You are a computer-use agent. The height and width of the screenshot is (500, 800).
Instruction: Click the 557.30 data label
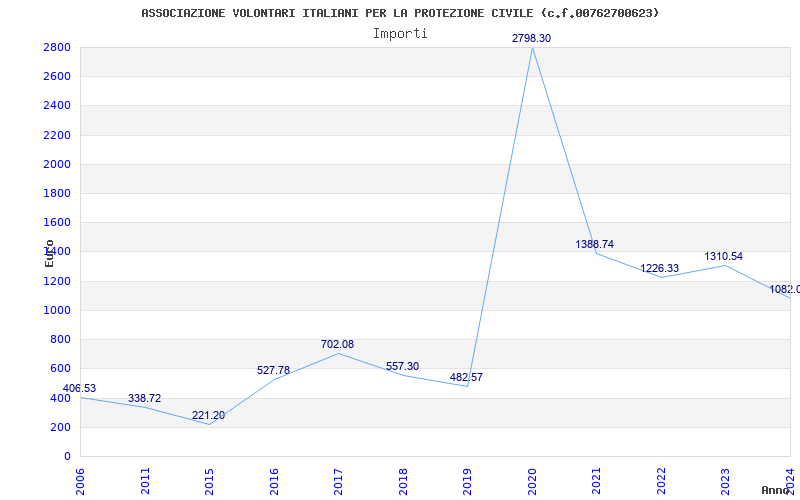point(403,366)
